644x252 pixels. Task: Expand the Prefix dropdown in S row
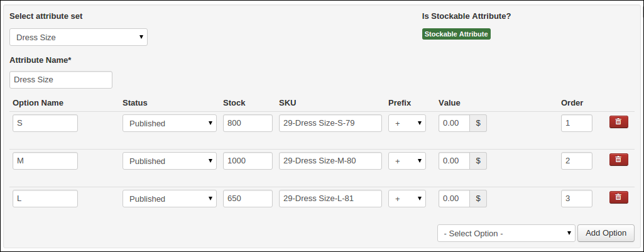click(407, 123)
